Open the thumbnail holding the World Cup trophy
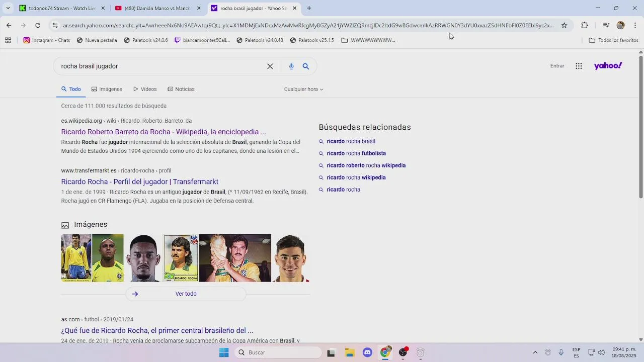Image resolution: width=644 pixels, height=362 pixels. pyautogui.click(x=235, y=258)
